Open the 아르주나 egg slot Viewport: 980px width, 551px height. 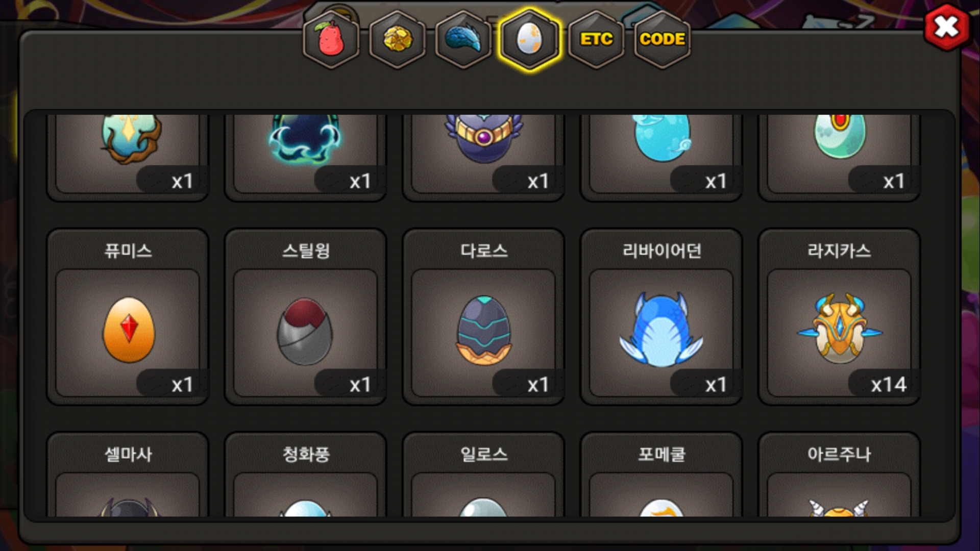(x=839, y=474)
